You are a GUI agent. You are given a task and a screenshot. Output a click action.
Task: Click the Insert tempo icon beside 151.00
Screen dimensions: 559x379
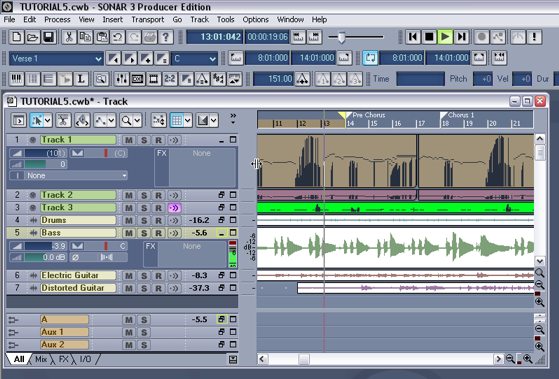(302, 79)
